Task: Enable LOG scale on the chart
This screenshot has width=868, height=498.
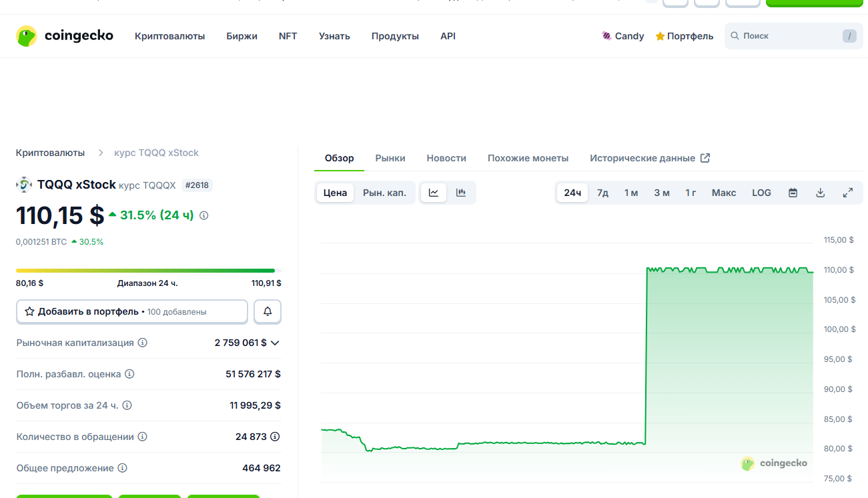Action: click(761, 193)
